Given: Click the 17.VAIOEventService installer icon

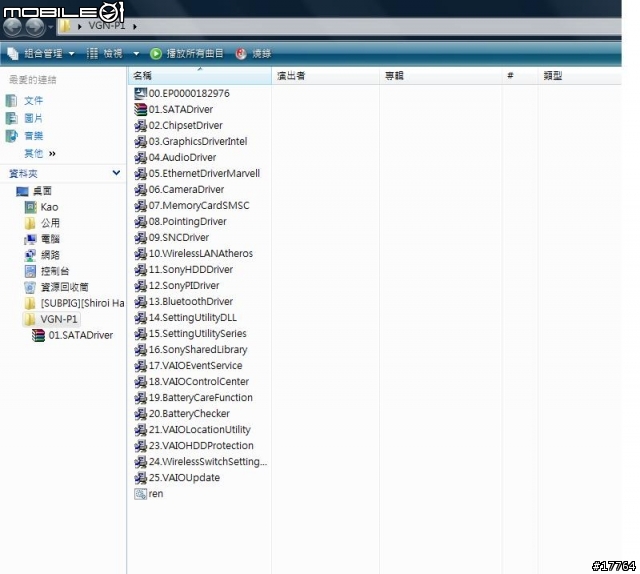Looking at the screenshot, I should [140, 366].
